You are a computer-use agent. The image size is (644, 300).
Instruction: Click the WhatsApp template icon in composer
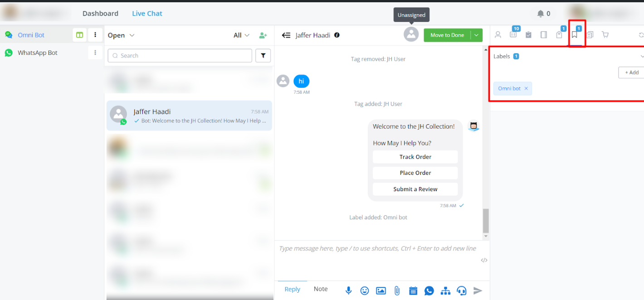(x=429, y=290)
